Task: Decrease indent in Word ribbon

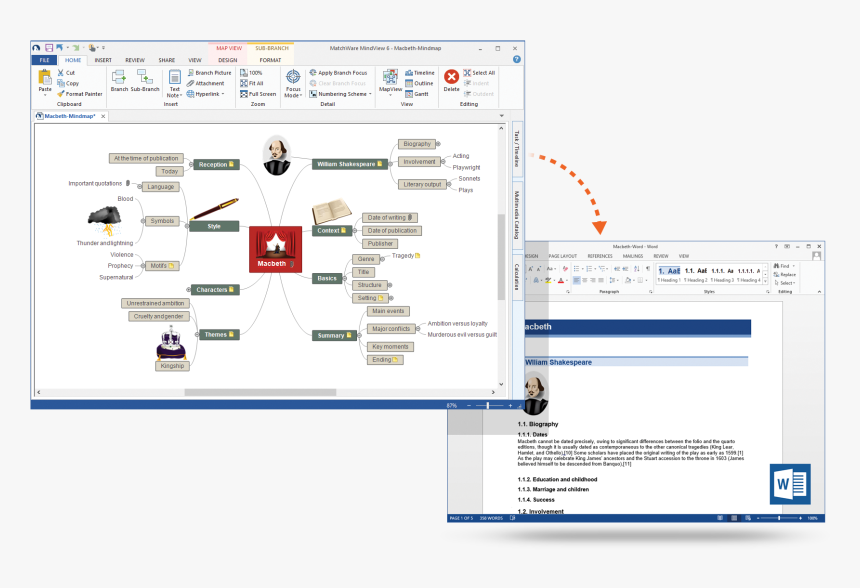Action: [616, 269]
